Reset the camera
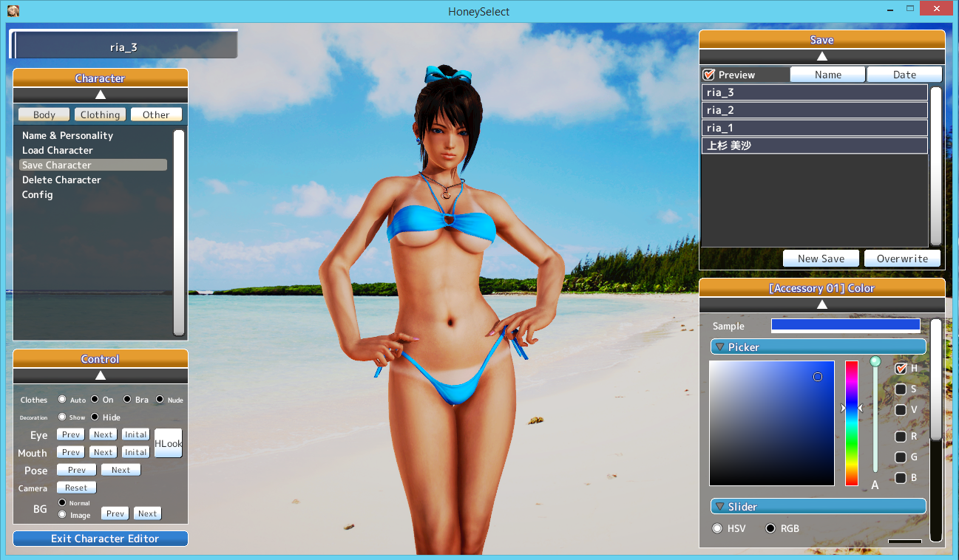The image size is (959, 560). pos(77,488)
